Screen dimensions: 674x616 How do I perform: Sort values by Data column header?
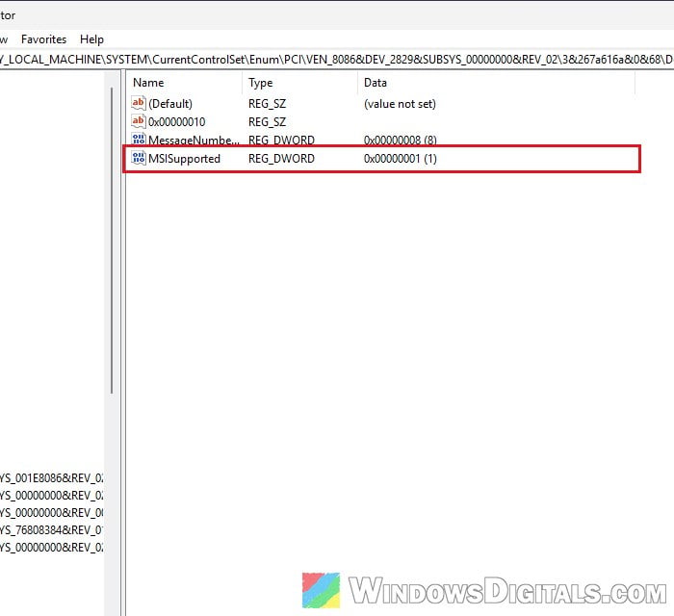[497, 83]
